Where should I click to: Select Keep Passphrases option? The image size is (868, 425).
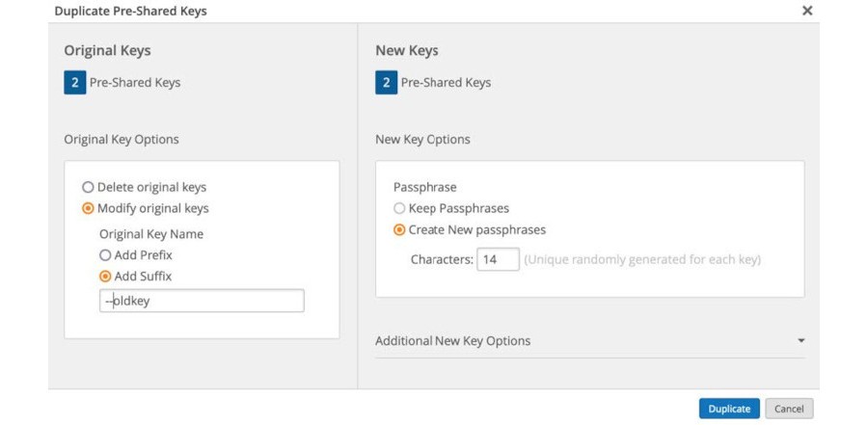(x=399, y=208)
